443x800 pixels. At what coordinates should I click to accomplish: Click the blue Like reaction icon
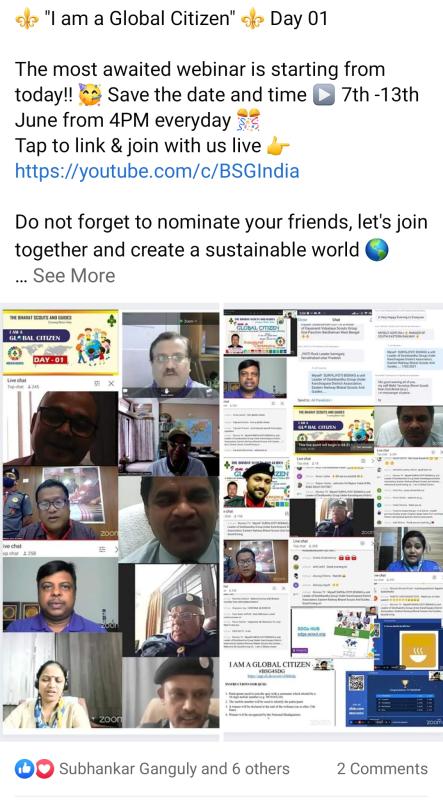click(24, 768)
